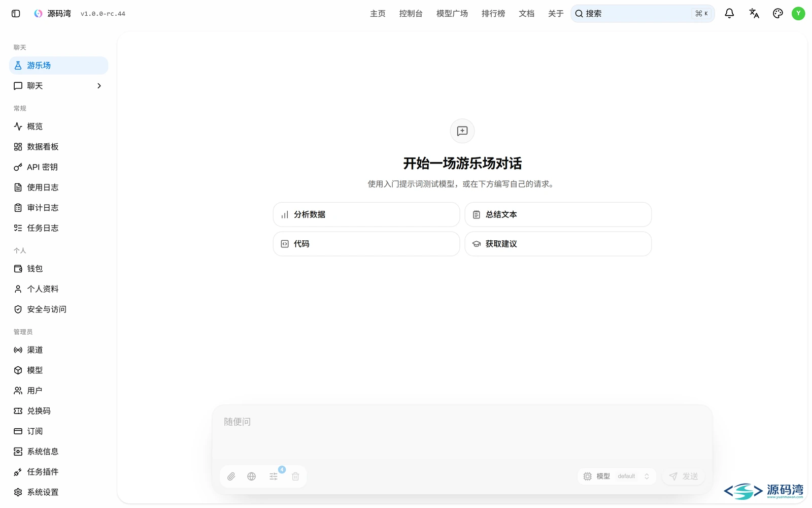Open 关于 in the top navigation
The image size is (812, 508).
tap(556, 14)
